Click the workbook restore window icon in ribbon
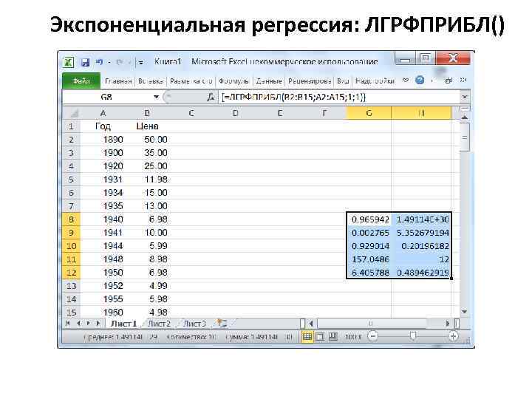The height and width of the screenshot is (399, 532). pos(449,81)
